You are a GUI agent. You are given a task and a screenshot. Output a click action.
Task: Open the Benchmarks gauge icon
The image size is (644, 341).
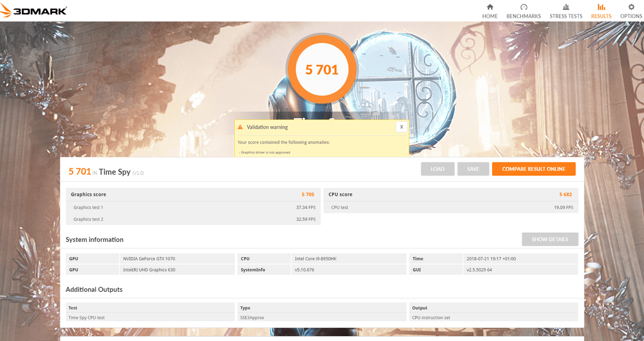pos(524,7)
